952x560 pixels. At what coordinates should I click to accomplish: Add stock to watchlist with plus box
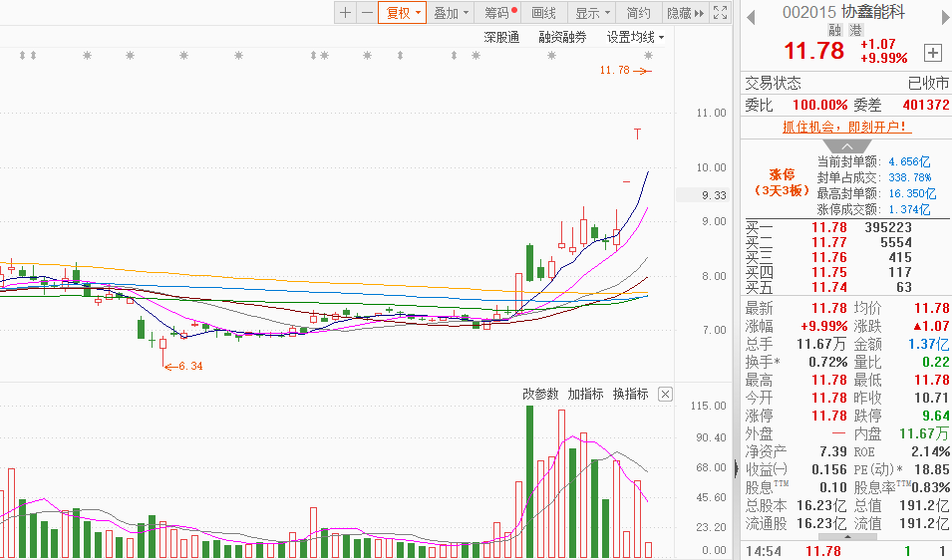tap(933, 53)
